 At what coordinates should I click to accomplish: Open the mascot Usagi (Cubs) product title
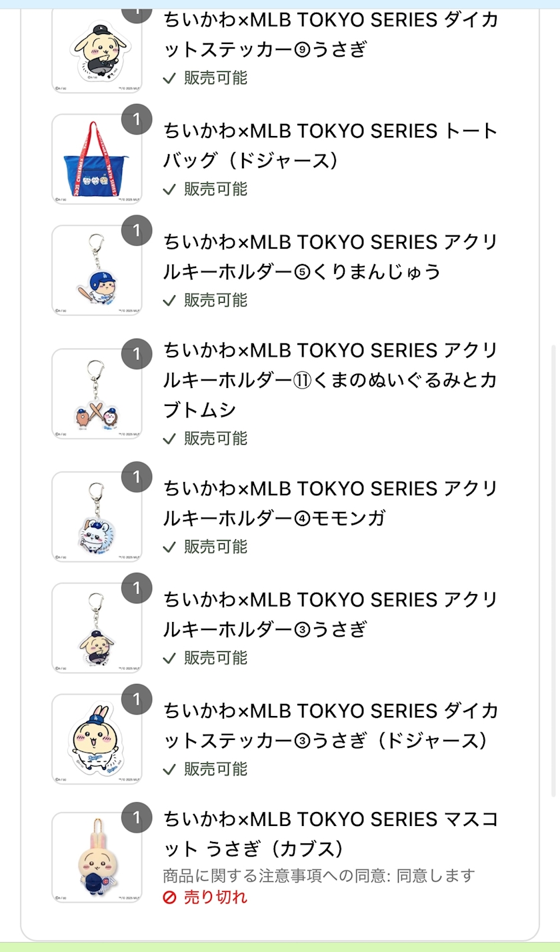pyautogui.click(x=331, y=833)
